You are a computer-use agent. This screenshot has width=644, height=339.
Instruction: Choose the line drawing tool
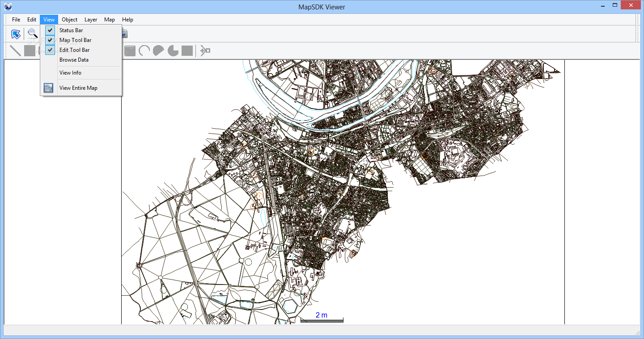[x=16, y=50]
